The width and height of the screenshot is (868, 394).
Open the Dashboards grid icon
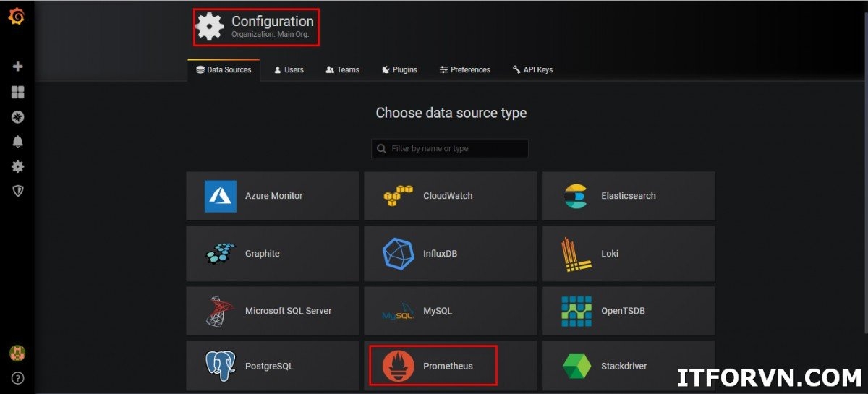18,92
